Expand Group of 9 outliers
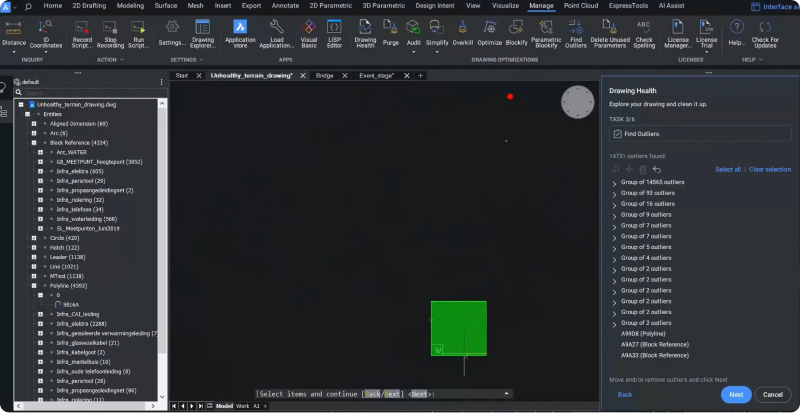The image size is (800, 413). click(614, 215)
